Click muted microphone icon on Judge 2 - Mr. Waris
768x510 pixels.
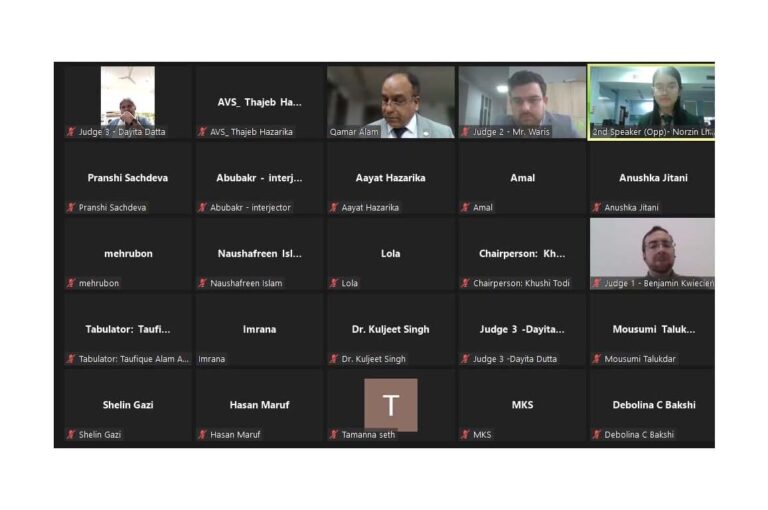coord(465,132)
